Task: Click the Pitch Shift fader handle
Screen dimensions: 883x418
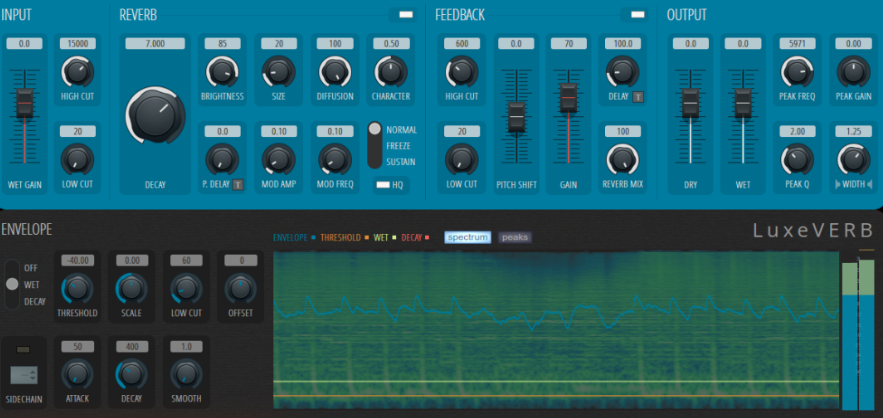Action: pos(516,116)
